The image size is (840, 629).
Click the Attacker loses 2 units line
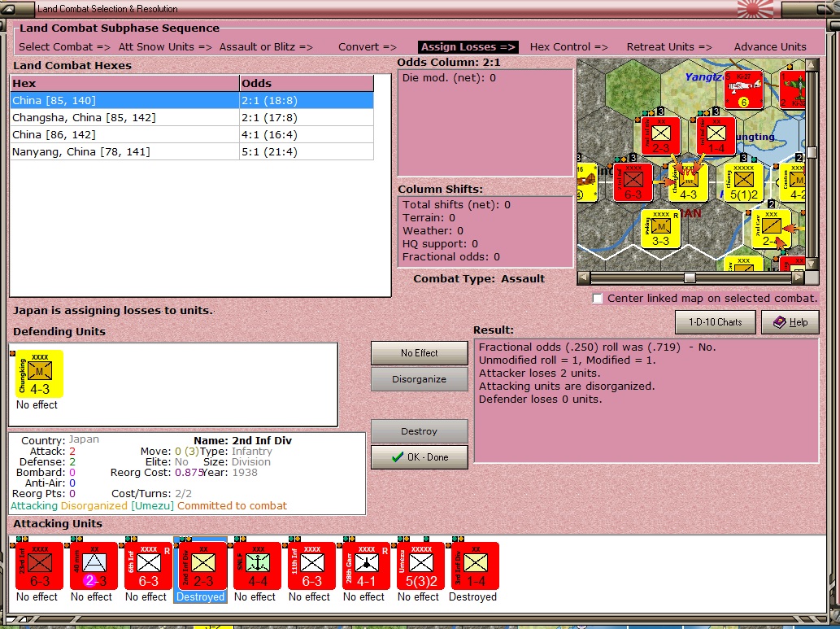click(539, 373)
